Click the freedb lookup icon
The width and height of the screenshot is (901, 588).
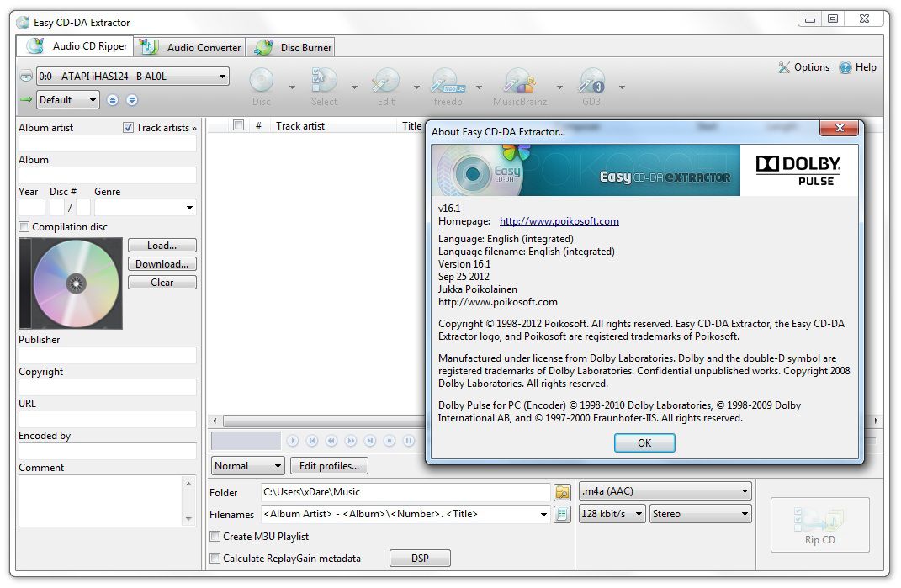point(448,81)
